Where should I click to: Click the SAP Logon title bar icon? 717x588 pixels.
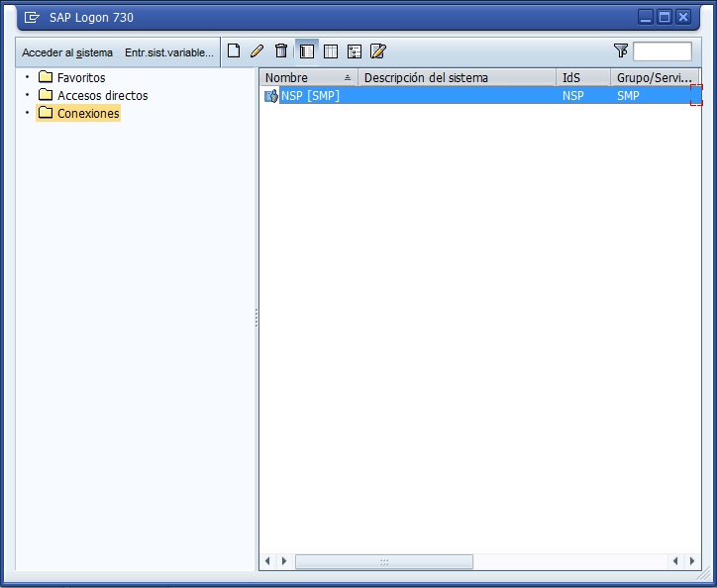tap(32, 18)
